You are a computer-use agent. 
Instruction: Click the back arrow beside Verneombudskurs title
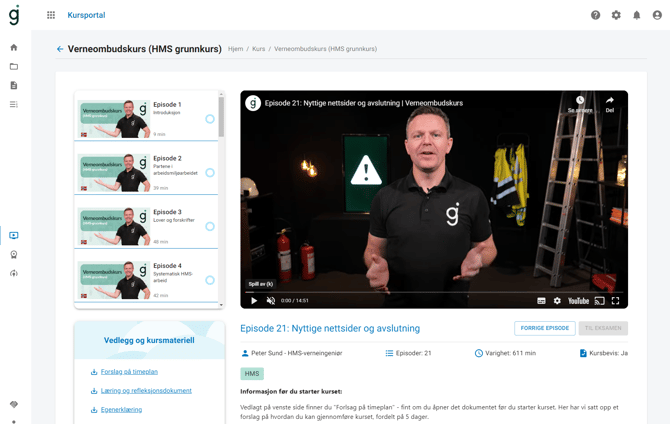[60, 49]
